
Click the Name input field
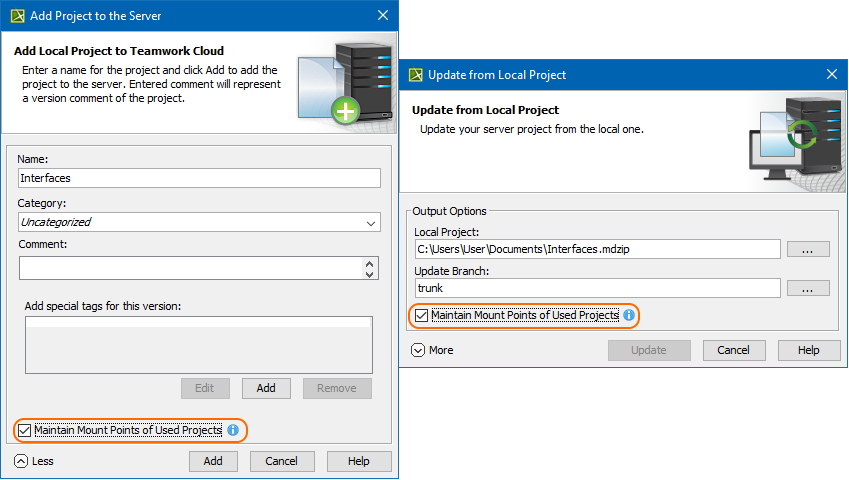(x=199, y=177)
